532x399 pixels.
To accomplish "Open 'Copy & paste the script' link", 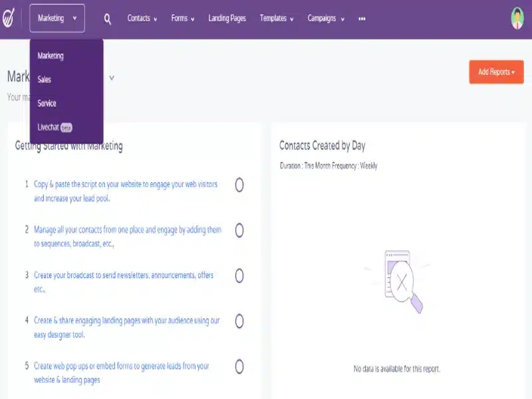I will (126, 192).
